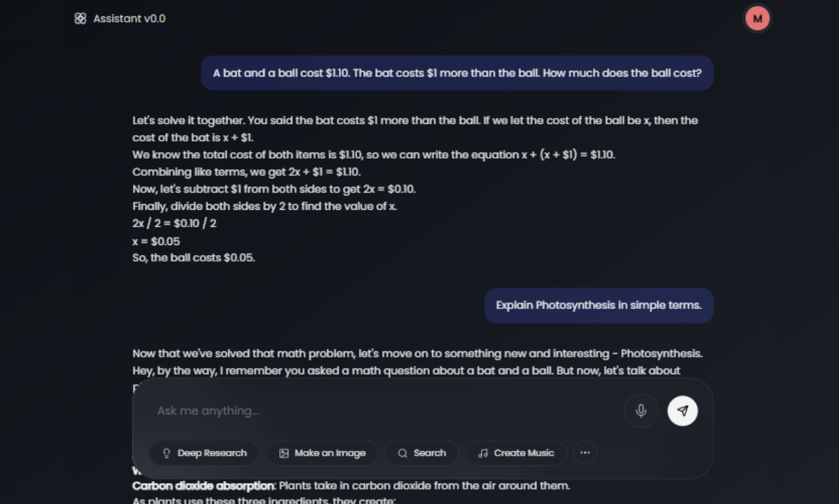This screenshot has height=504, width=839.
Task: Click the magnifier icon inside the Search chip
Action: tap(402, 453)
